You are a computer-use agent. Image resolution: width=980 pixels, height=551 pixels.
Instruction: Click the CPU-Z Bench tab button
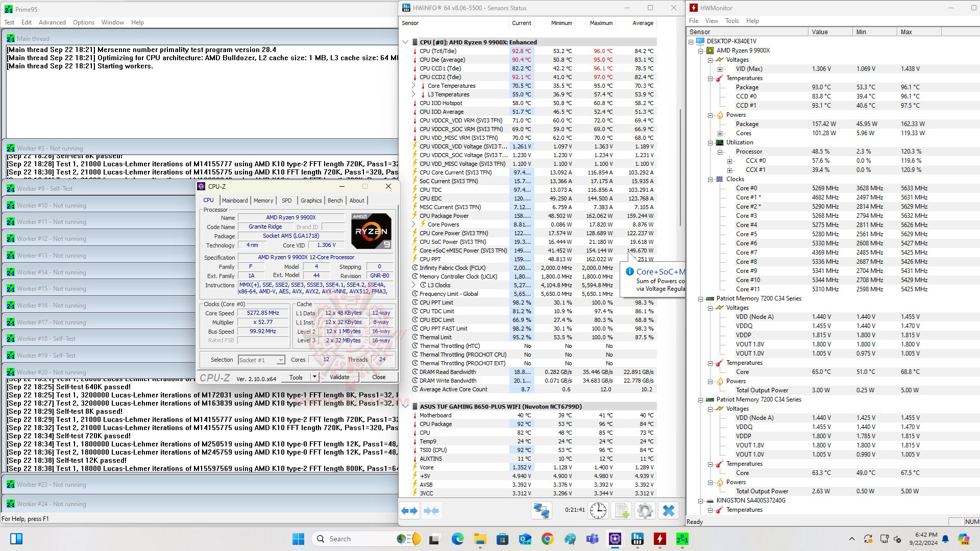click(x=335, y=200)
